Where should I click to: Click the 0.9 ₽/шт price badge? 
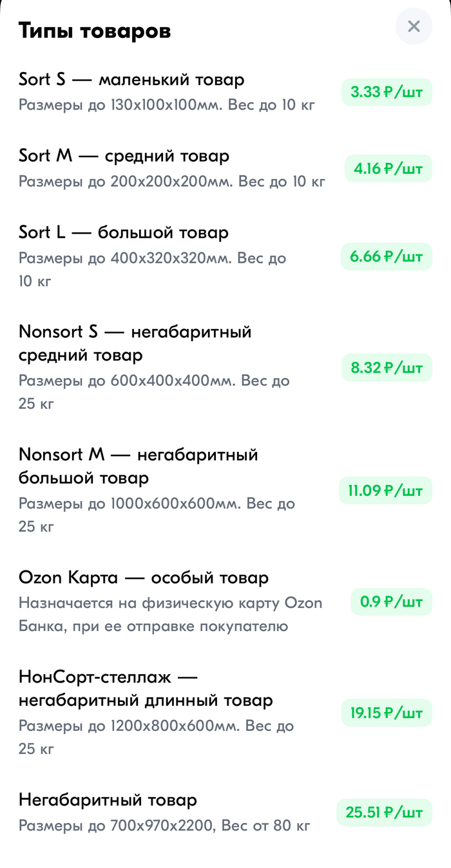pyautogui.click(x=391, y=601)
